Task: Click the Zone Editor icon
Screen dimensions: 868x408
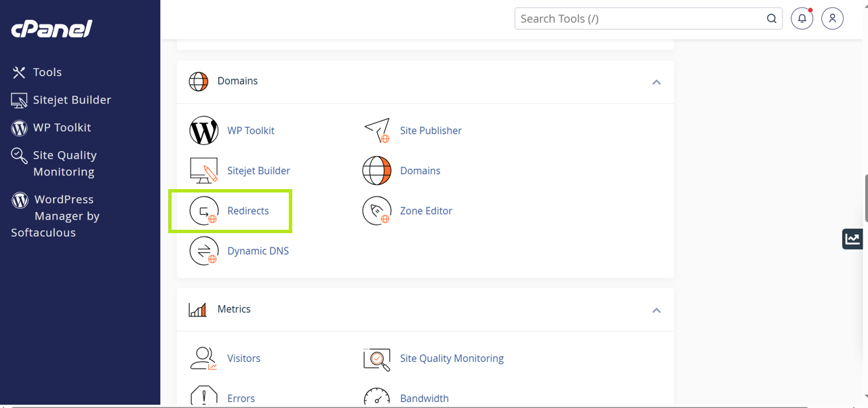Action: 376,211
